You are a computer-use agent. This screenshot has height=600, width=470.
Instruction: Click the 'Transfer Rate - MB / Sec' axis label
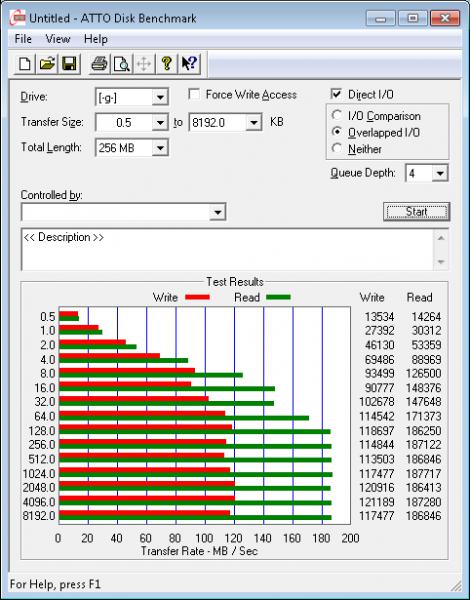pos(199,551)
